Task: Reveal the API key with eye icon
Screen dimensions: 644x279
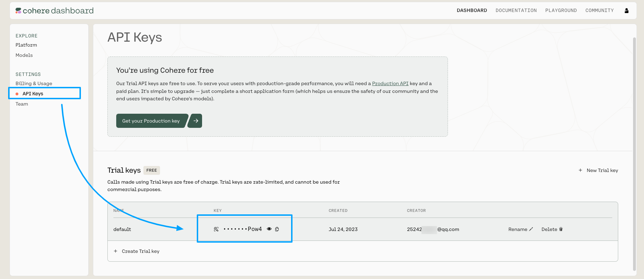Action: (269, 229)
